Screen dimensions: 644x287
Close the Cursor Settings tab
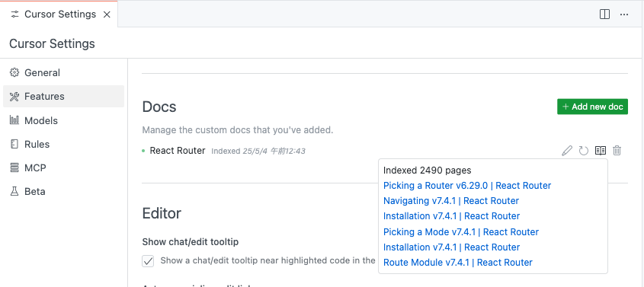click(107, 14)
